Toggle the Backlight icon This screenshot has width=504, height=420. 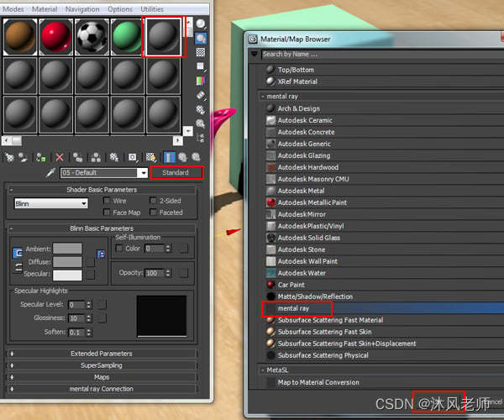[x=201, y=39]
